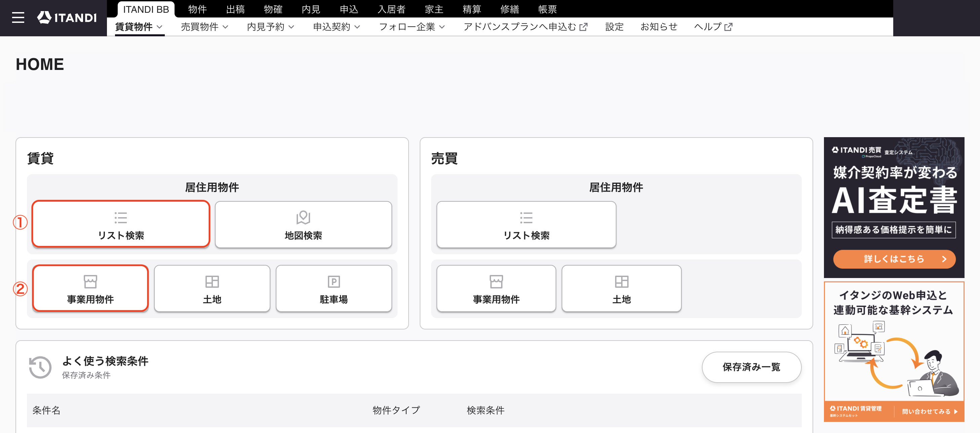
Task: Open アドバンスプランへ申込む link
Action: coord(525,27)
